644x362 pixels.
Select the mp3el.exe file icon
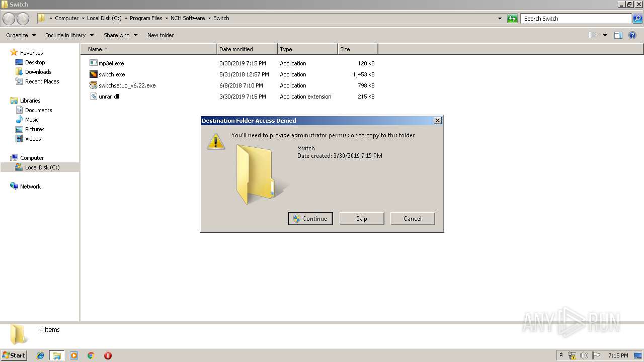[x=93, y=63]
